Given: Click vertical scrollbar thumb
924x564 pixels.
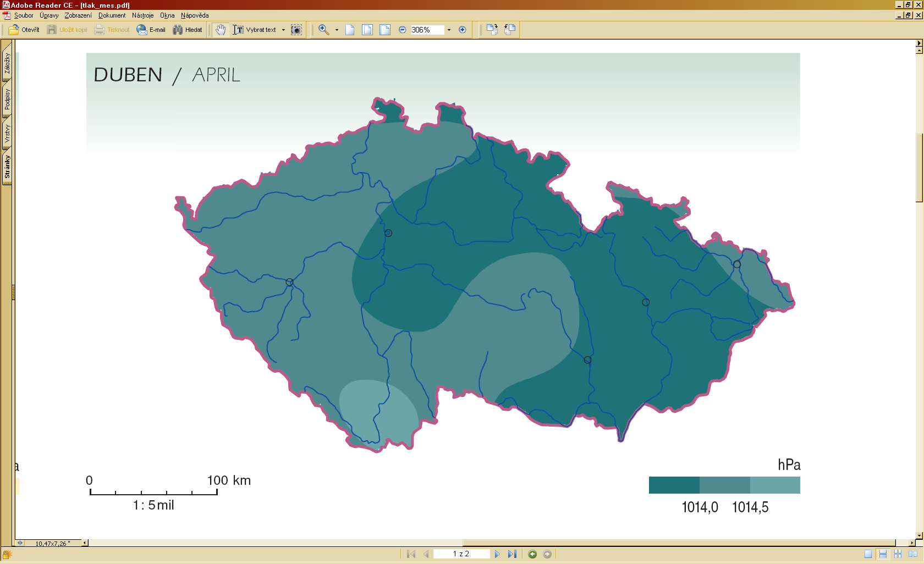Looking at the screenshot, I should tap(919, 168).
